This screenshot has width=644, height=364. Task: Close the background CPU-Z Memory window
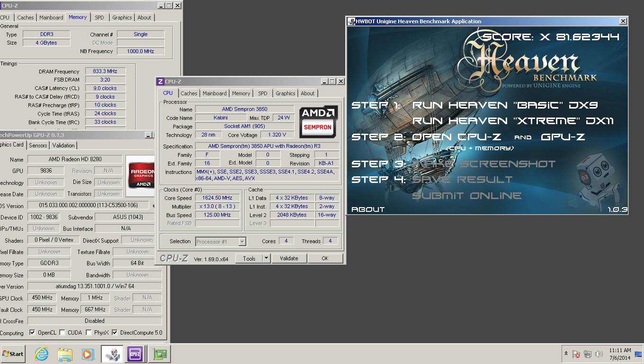tap(177, 6)
